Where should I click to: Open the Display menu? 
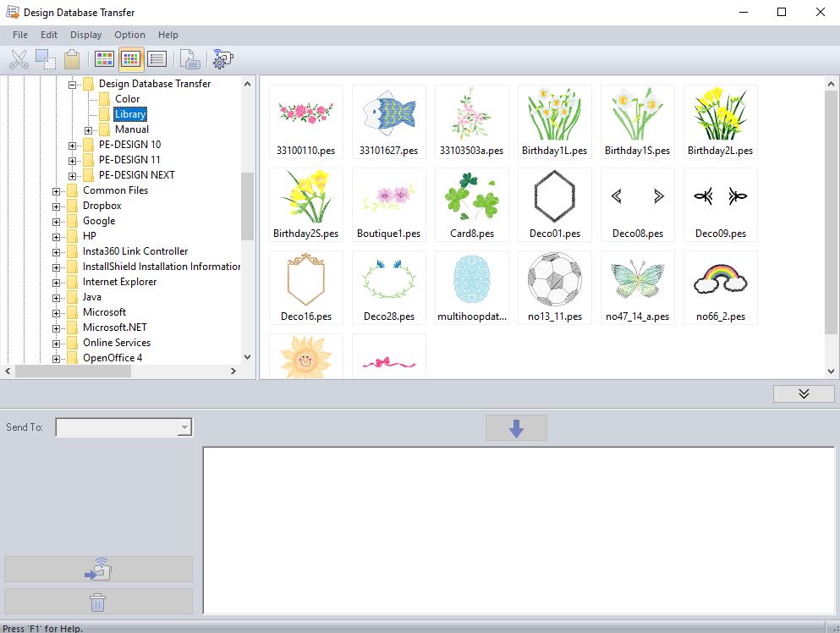pyautogui.click(x=85, y=35)
